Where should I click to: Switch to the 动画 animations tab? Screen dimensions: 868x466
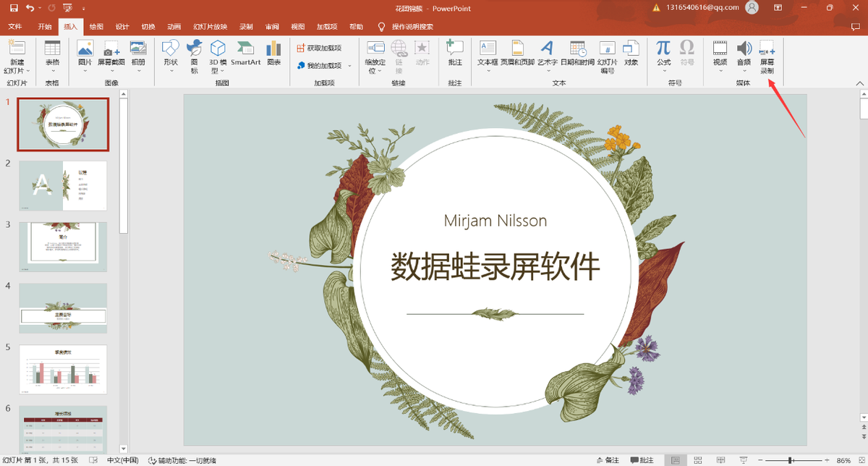tap(174, 27)
